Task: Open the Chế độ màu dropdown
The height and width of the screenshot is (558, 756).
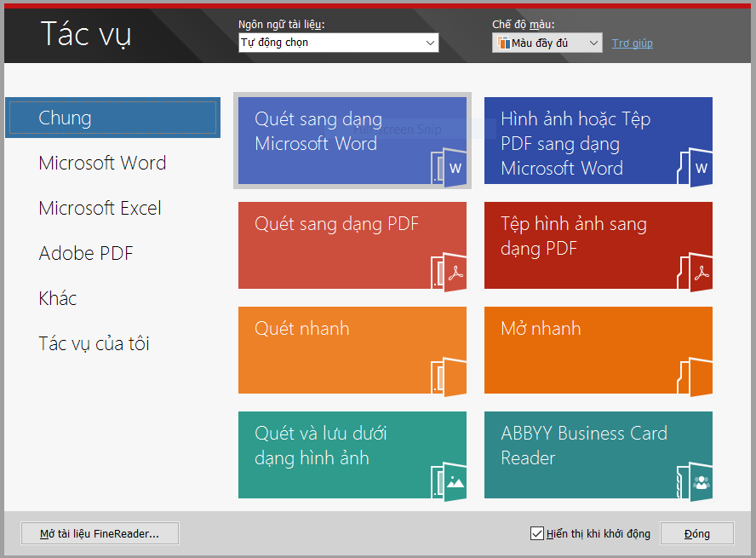Action: (x=547, y=43)
